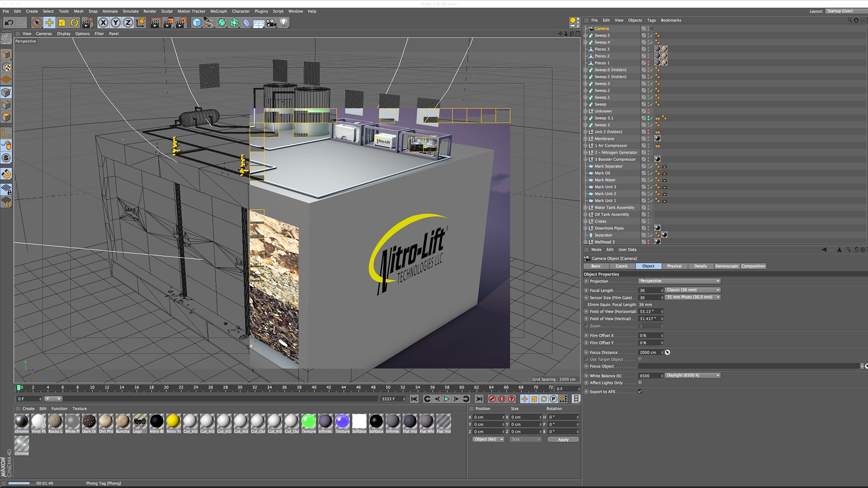Select Camera in object list
The image size is (868, 488).
click(x=602, y=29)
